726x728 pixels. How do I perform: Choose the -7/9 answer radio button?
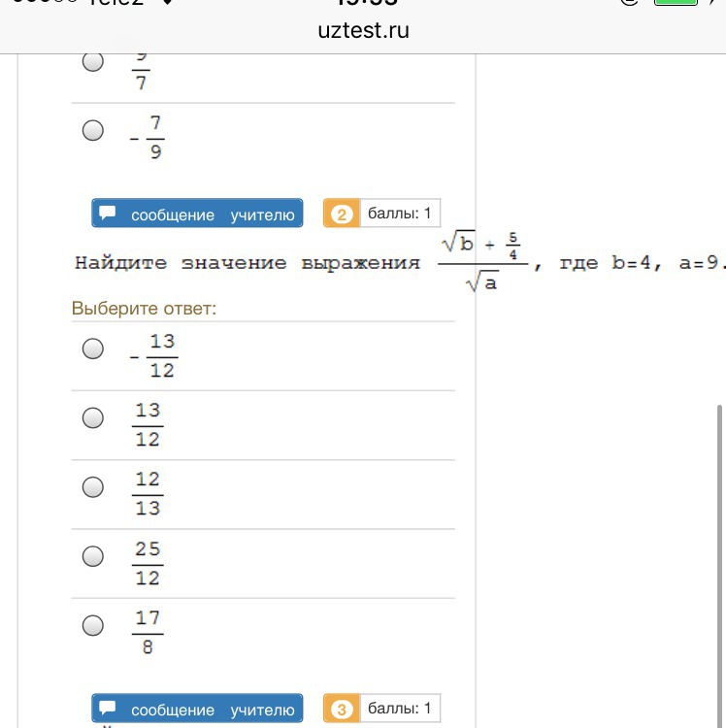click(x=93, y=131)
